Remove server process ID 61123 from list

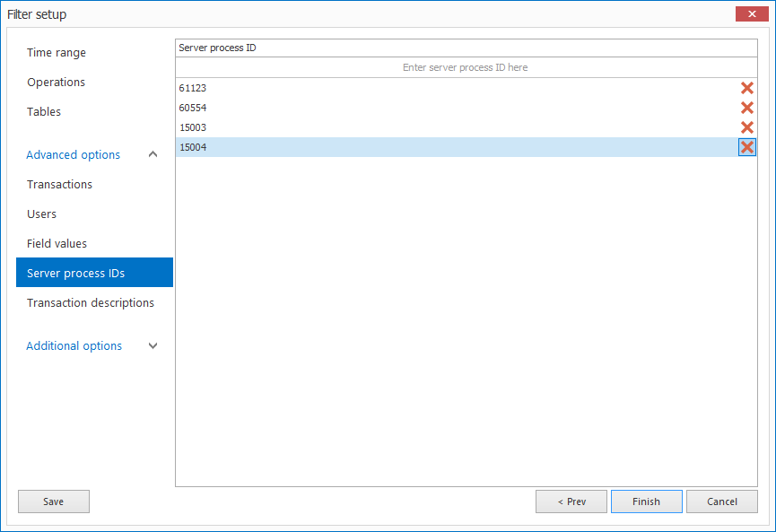pos(746,88)
